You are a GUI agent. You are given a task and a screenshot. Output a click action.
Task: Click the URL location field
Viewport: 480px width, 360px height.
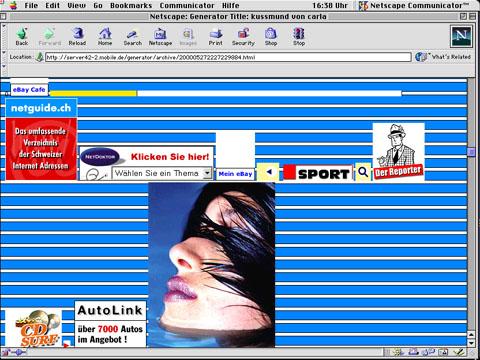(x=228, y=57)
